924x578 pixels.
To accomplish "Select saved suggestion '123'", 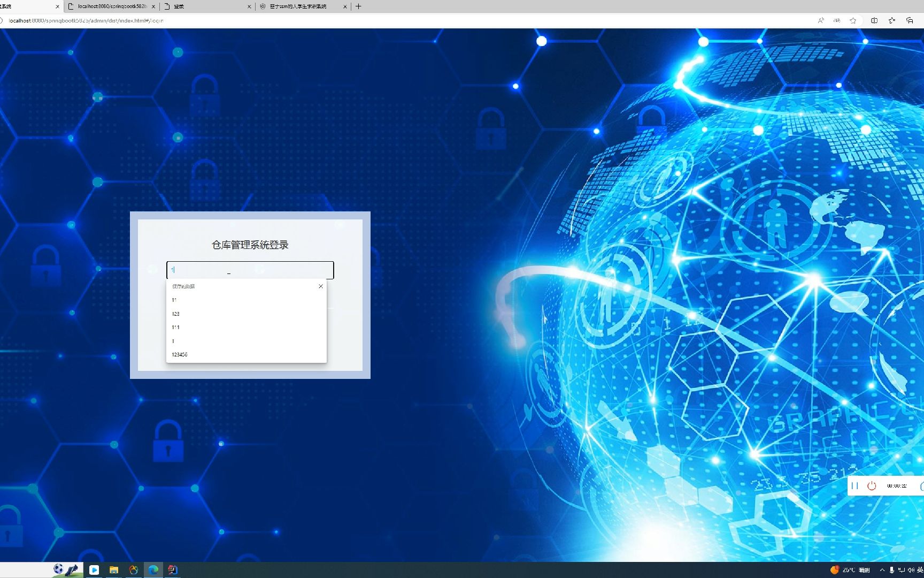I will 247,314.
